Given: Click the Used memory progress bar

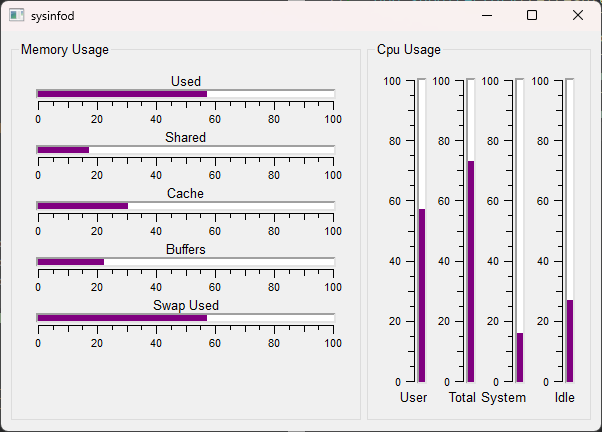Looking at the screenshot, I should click(185, 94).
